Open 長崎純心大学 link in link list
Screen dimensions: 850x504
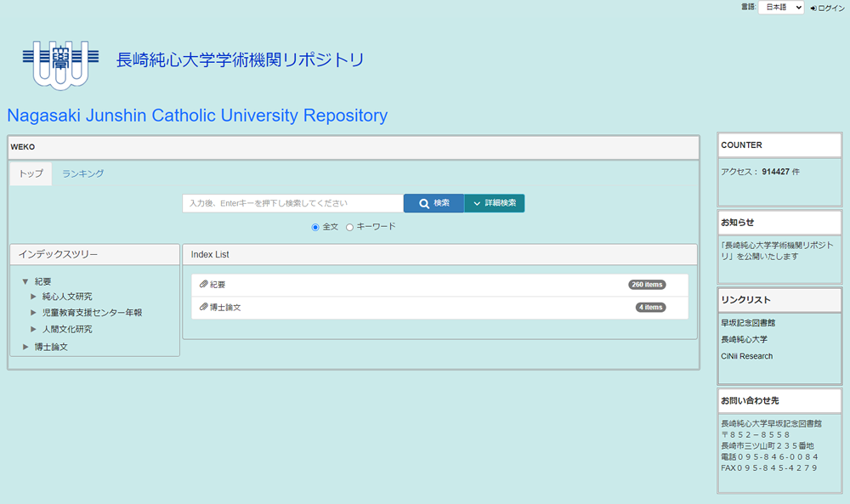tap(744, 339)
